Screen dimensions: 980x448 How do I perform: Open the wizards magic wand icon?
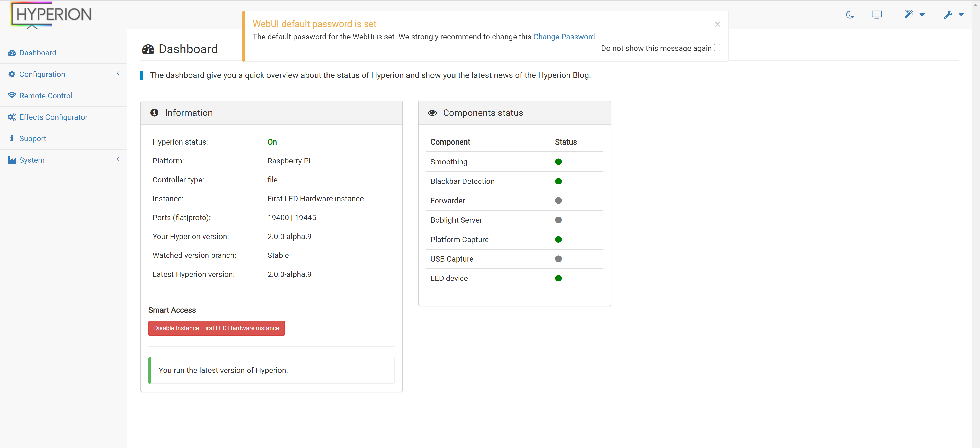point(909,15)
